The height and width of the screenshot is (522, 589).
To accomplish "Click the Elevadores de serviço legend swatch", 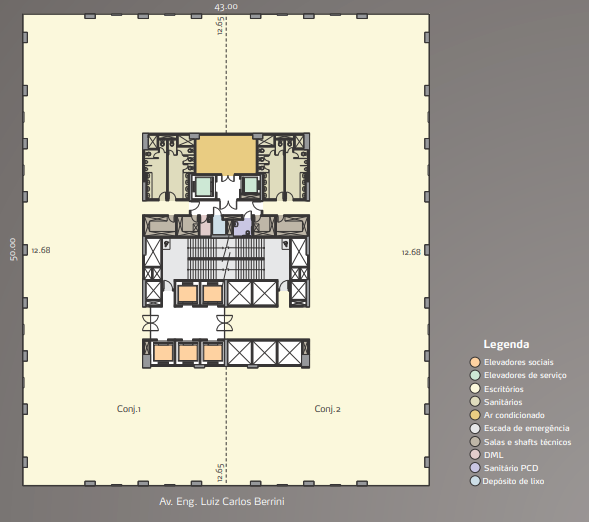I will [475, 375].
